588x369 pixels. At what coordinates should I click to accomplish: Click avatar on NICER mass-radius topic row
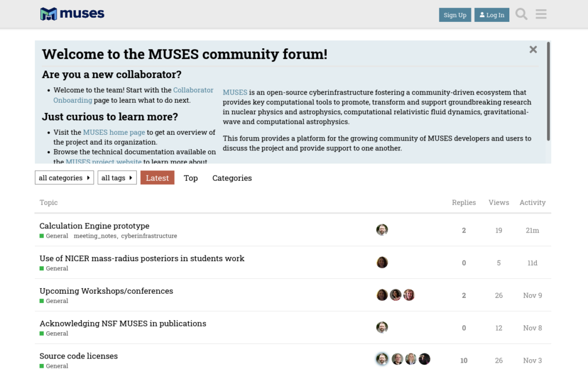point(382,262)
